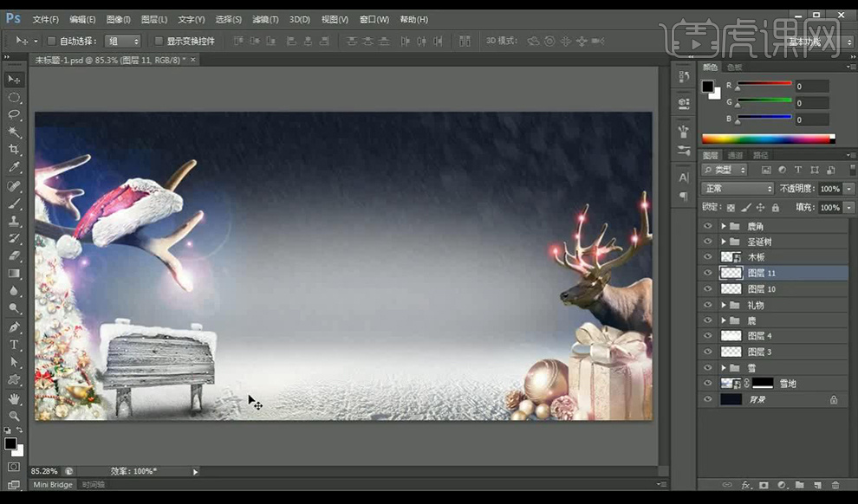Select the Move tool in the toolbox
The image size is (858, 504).
tap(14, 80)
